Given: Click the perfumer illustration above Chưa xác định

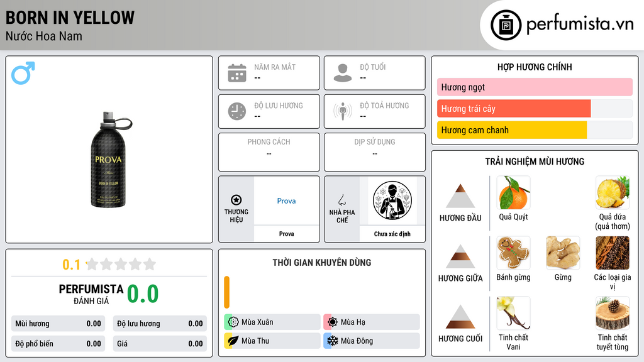Looking at the screenshot, I should [x=392, y=200].
